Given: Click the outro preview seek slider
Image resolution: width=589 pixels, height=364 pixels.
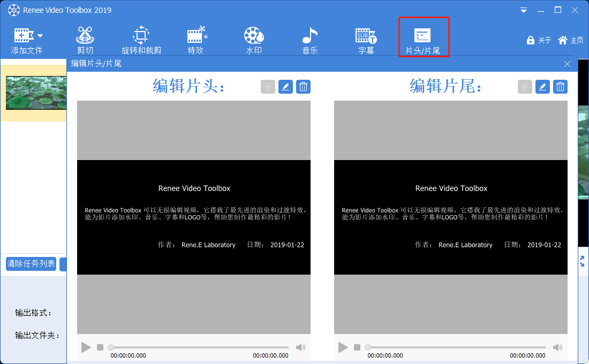Looking at the screenshot, I should [456, 347].
